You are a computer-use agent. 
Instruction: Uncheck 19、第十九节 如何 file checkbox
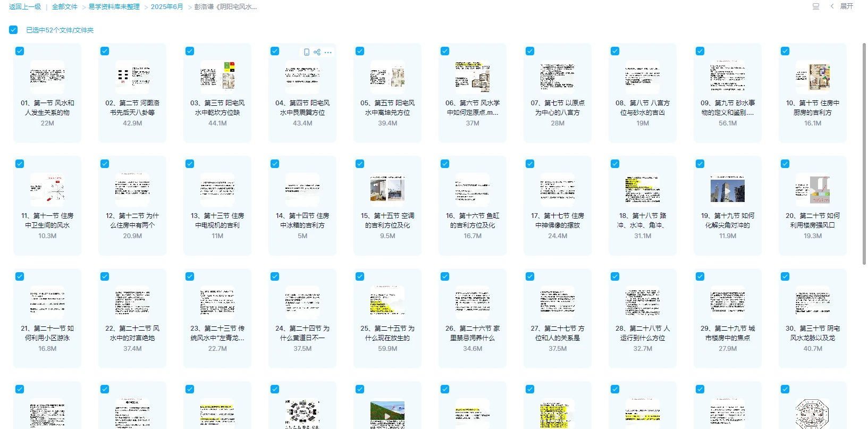point(700,164)
